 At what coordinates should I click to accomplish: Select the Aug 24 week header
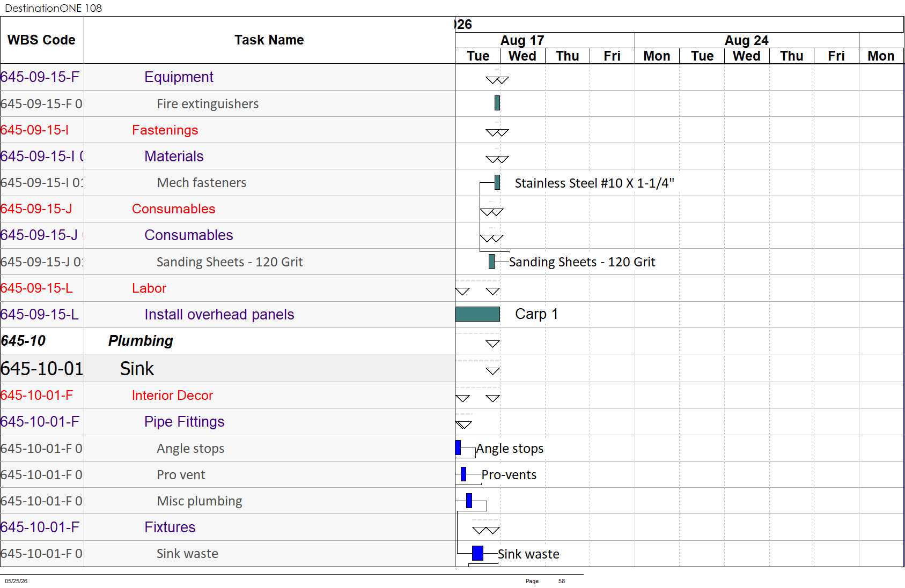[747, 40]
